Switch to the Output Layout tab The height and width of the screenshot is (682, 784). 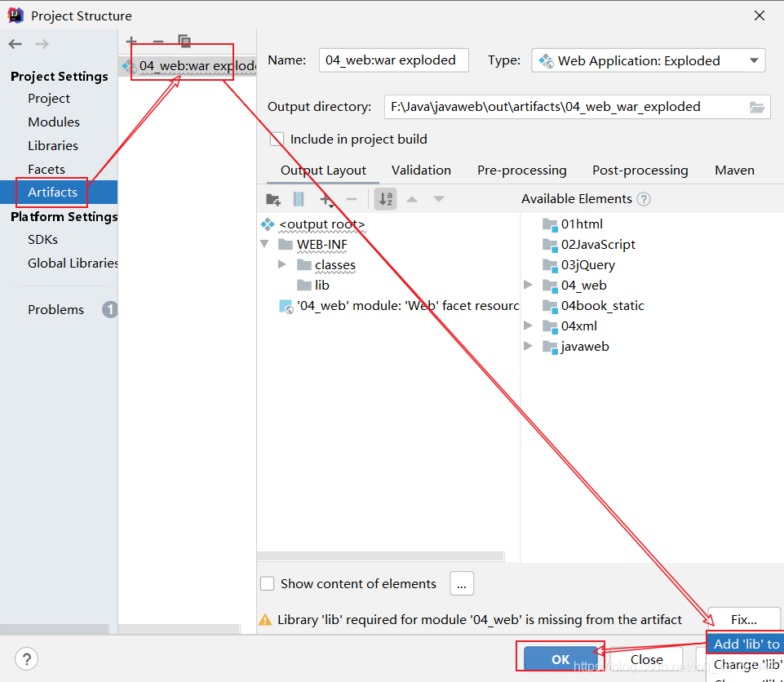[x=323, y=170]
